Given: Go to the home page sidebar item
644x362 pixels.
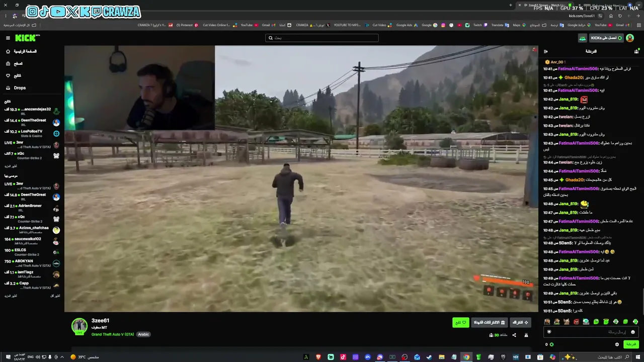Looking at the screenshot, I should [21, 51].
